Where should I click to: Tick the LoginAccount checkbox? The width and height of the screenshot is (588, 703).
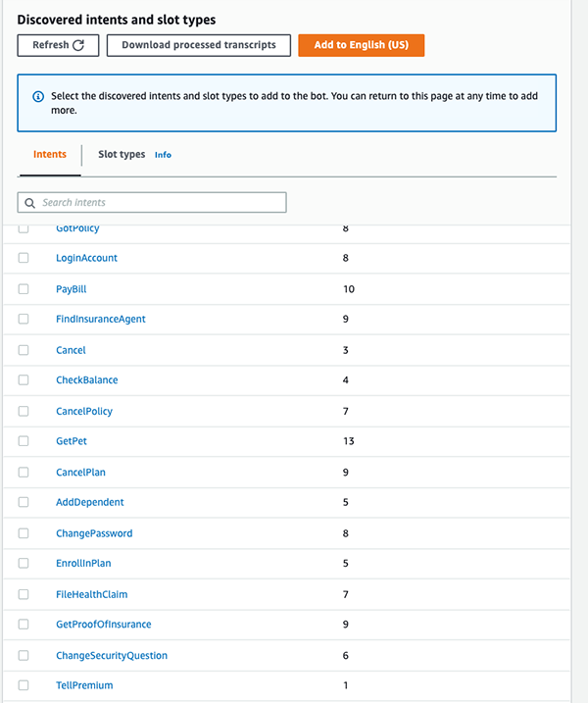coord(24,258)
